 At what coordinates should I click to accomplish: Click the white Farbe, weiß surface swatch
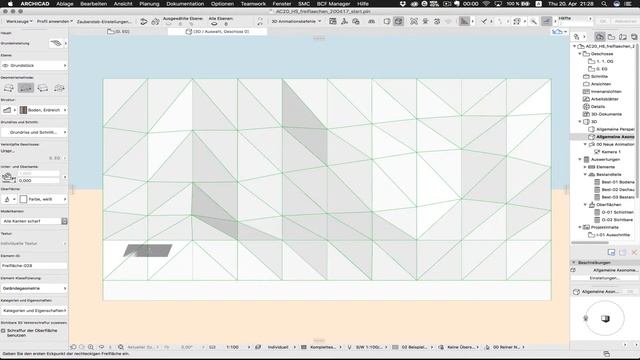coord(23,199)
